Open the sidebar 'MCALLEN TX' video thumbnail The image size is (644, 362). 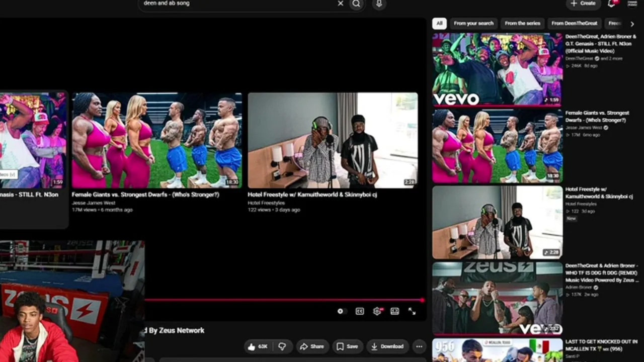pos(498,350)
